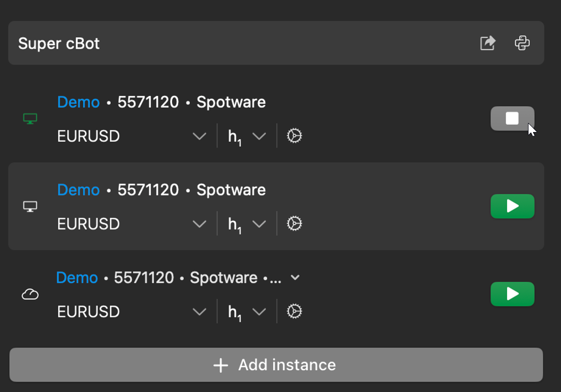
Task: Expand EURUSD symbol dropdown in first instance
Action: click(x=200, y=136)
